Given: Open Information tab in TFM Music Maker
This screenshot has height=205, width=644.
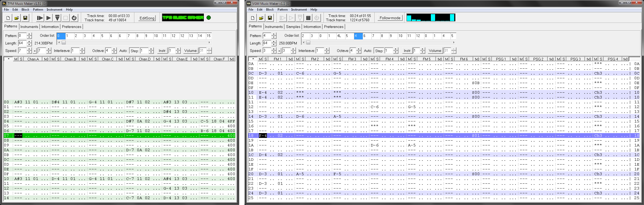Looking at the screenshot, I should [x=50, y=27].
